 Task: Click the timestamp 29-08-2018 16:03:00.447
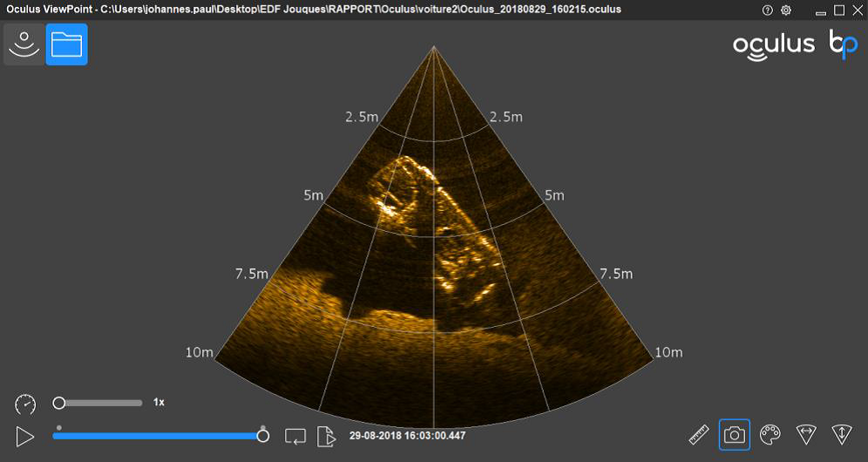408,436
